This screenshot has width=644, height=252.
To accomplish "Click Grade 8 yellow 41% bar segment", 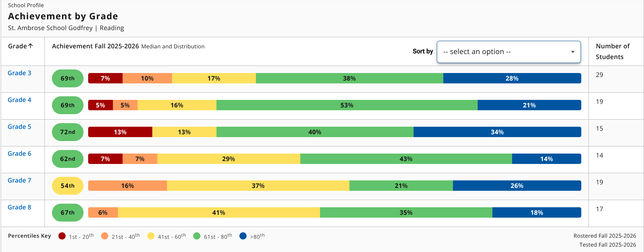I will point(219,213).
